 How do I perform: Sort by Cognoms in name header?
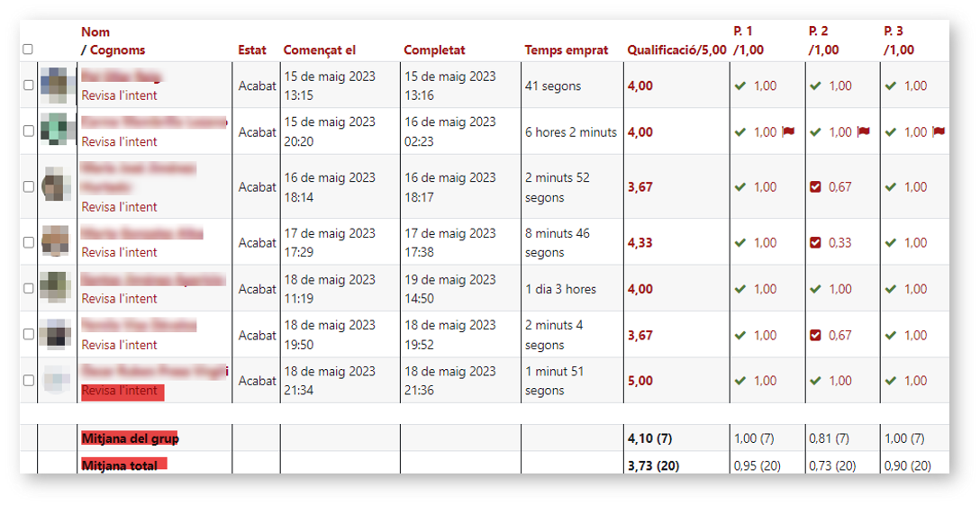tap(117, 50)
